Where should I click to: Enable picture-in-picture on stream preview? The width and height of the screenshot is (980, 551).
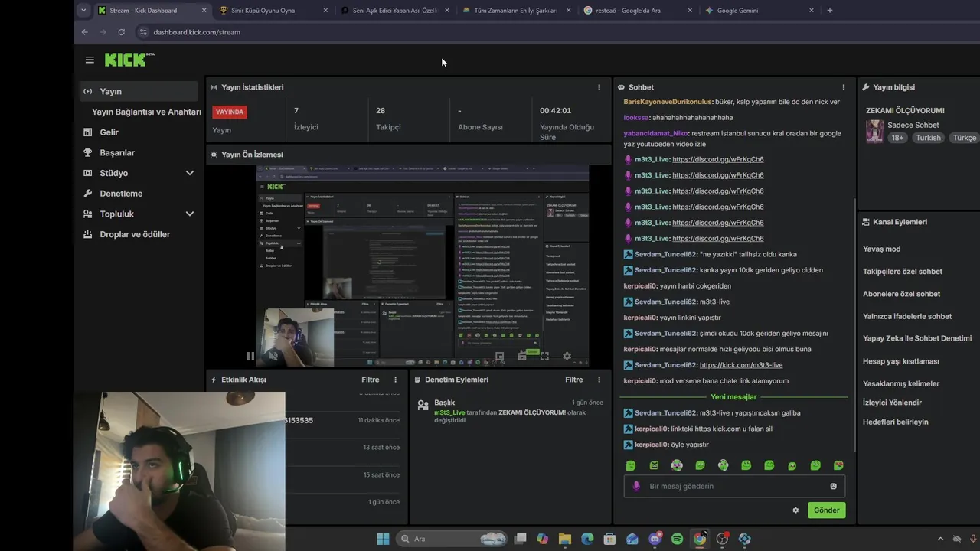tap(499, 356)
